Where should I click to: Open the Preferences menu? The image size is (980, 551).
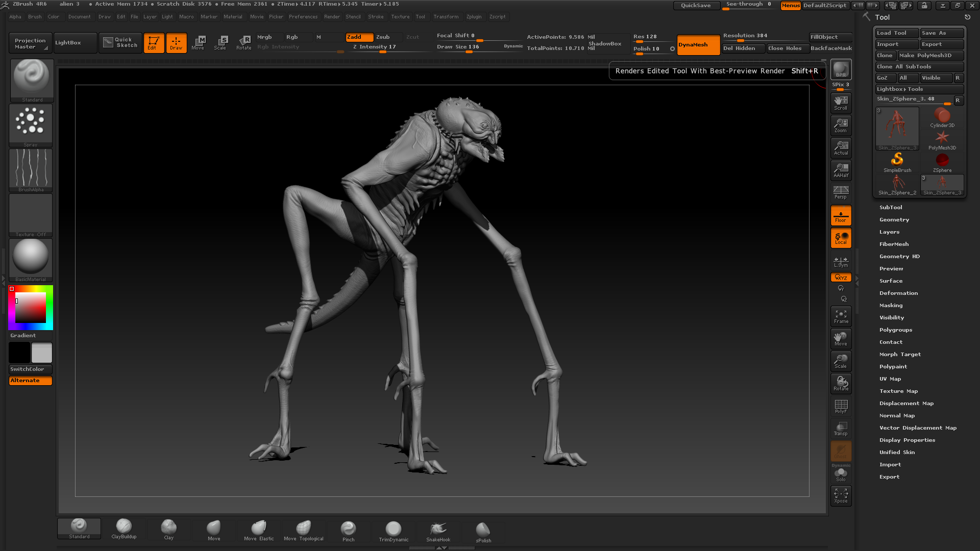click(303, 17)
